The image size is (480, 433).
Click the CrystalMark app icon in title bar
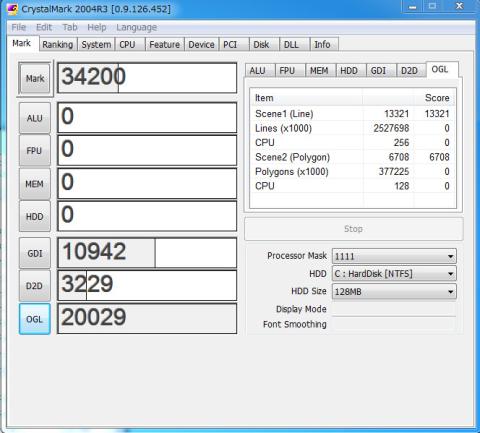[x=12, y=9]
